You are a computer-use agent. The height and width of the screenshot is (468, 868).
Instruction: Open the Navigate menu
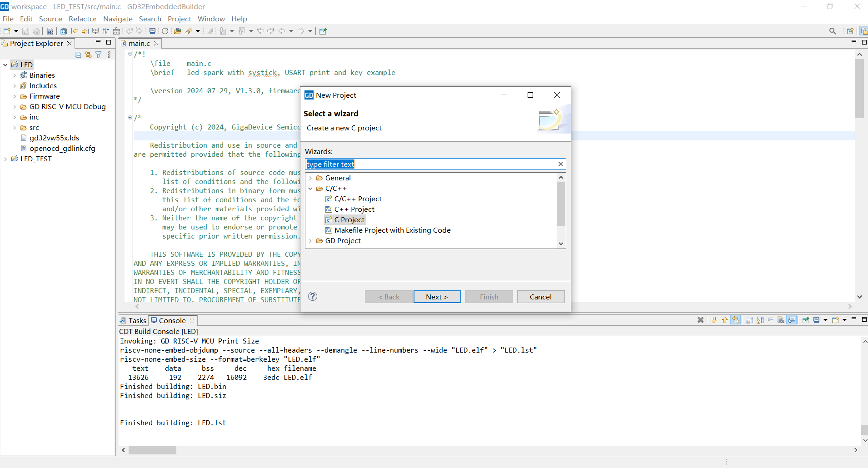pos(118,19)
